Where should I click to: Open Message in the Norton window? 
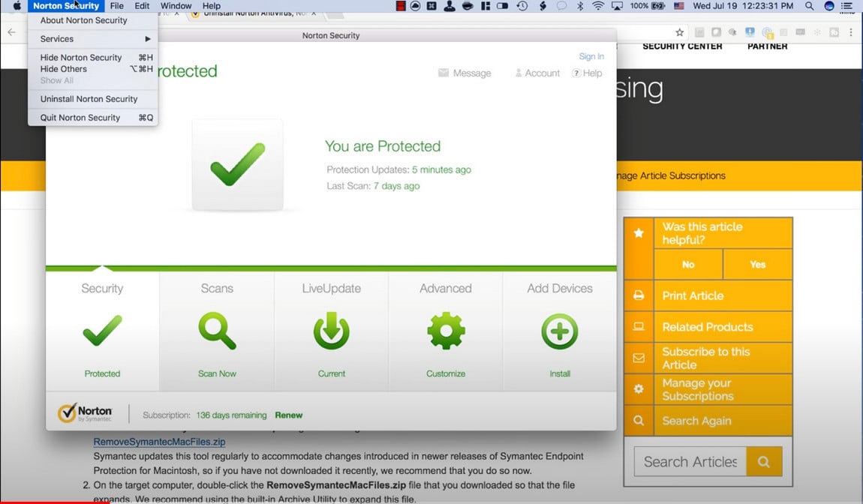click(465, 73)
